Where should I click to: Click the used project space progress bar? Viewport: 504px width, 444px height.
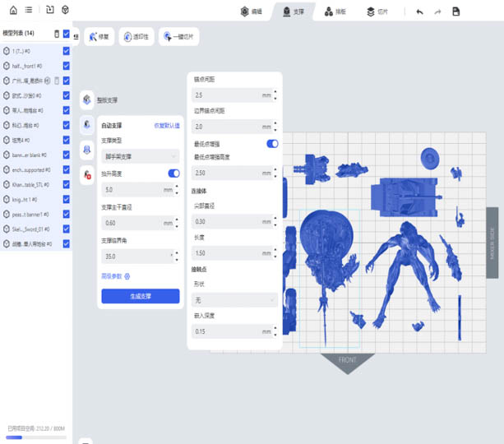(x=36, y=437)
